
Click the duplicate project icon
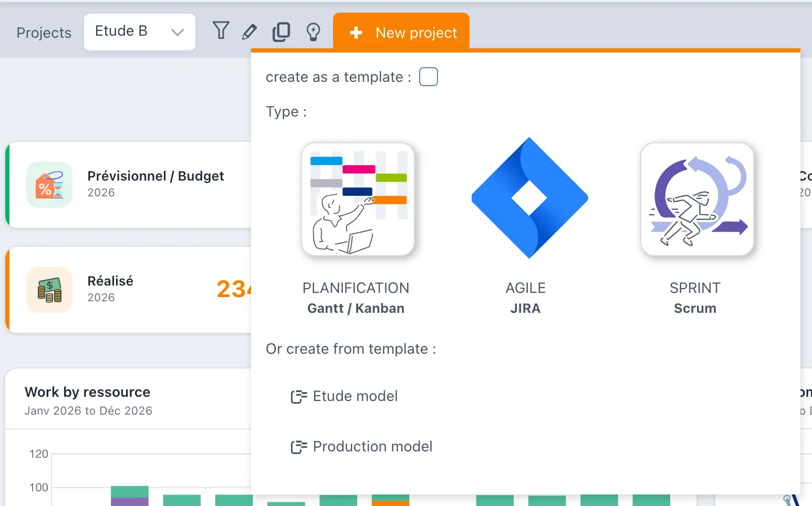point(281,32)
